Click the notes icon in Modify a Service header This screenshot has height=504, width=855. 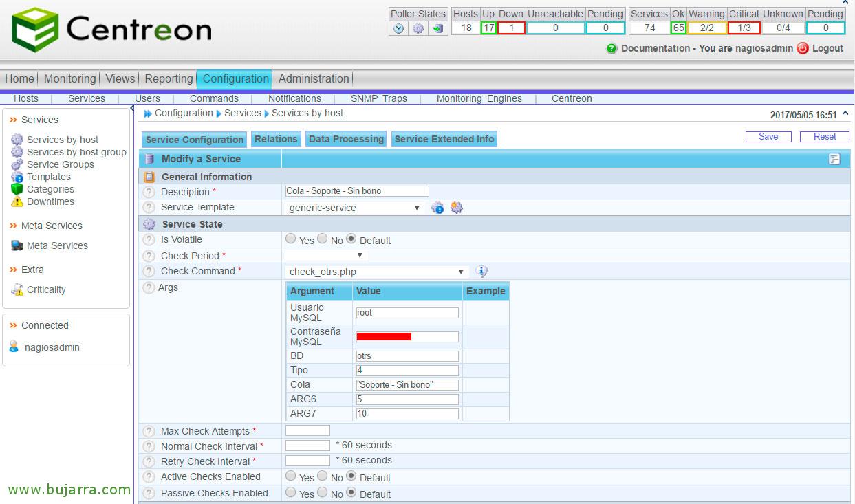tap(834, 159)
